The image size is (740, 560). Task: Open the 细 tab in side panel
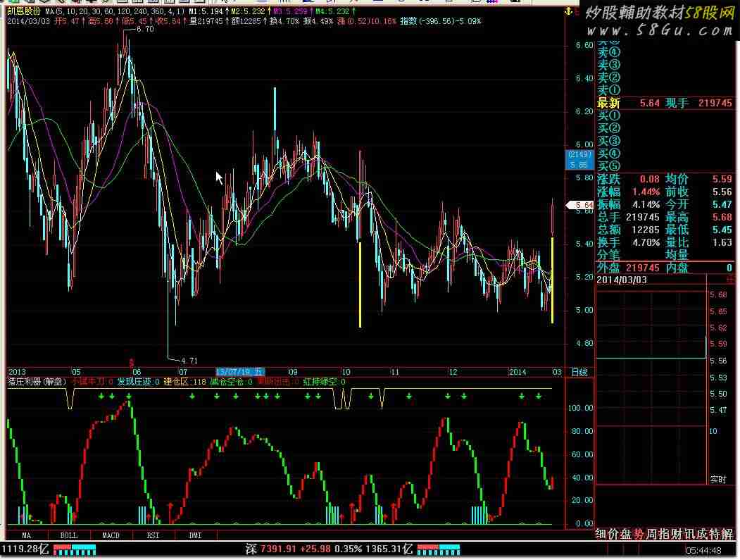click(x=601, y=534)
